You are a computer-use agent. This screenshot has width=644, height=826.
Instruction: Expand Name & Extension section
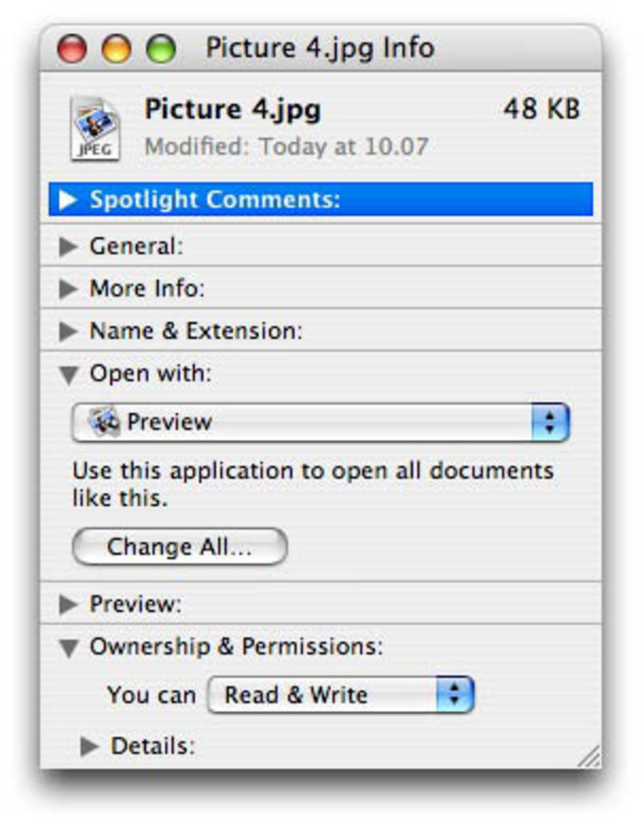tap(68, 331)
